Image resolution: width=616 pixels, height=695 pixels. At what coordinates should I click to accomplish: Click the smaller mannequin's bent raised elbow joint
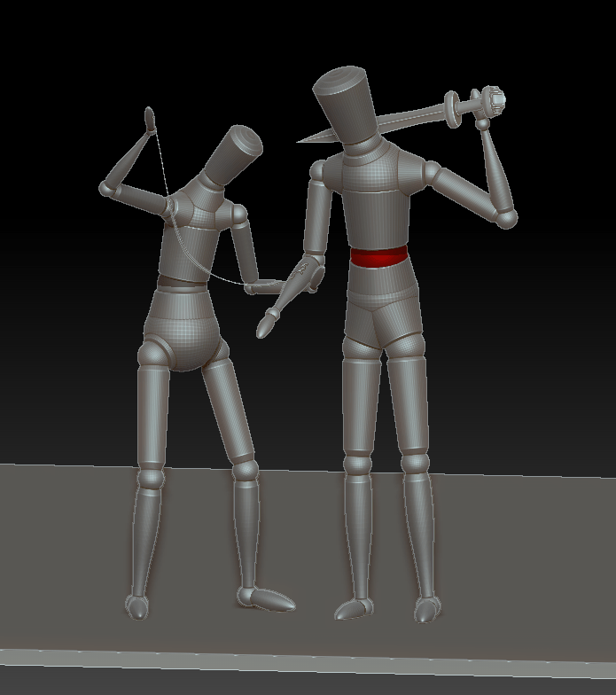(x=108, y=189)
